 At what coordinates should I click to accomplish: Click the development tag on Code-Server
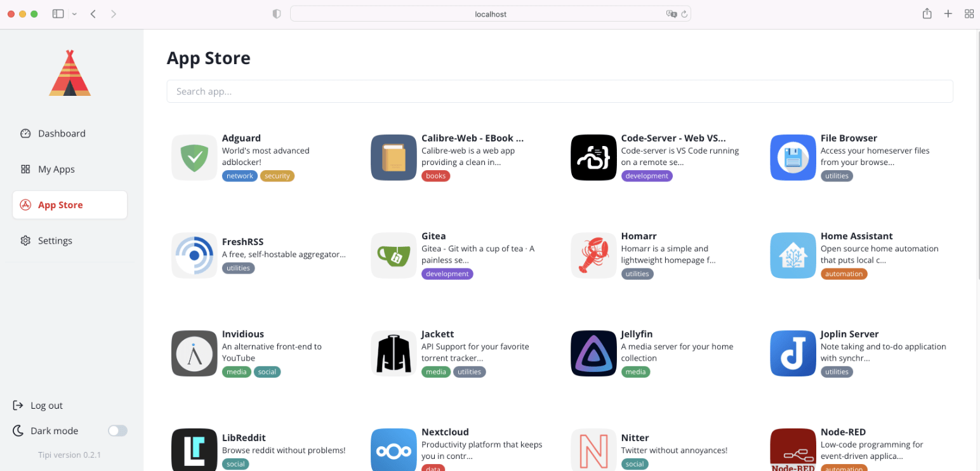(x=647, y=176)
